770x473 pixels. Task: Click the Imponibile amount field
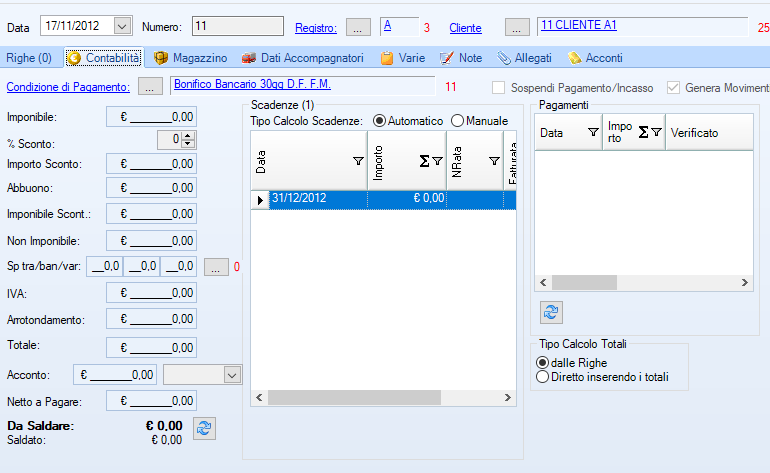pyautogui.click(x=151, y=117)
